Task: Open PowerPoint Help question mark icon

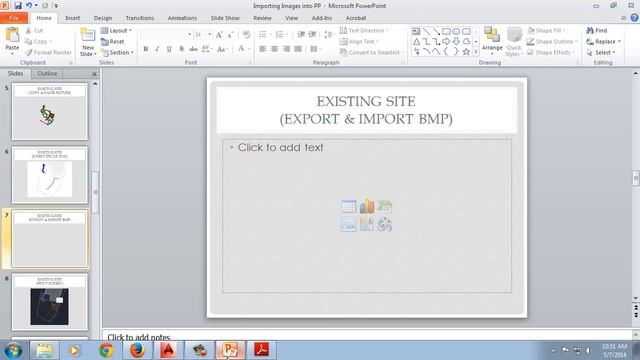Action: tap(634, 18)
